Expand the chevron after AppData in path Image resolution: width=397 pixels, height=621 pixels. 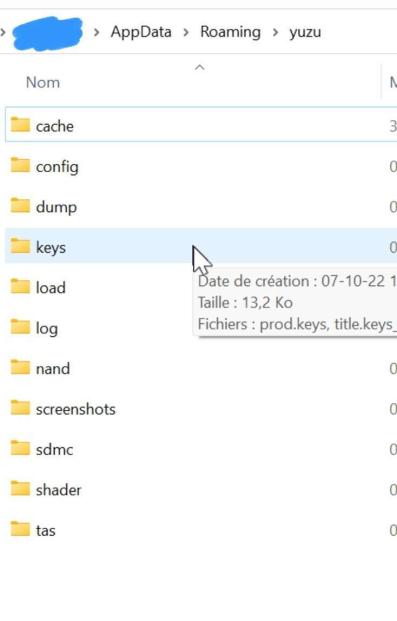[186, 32]
